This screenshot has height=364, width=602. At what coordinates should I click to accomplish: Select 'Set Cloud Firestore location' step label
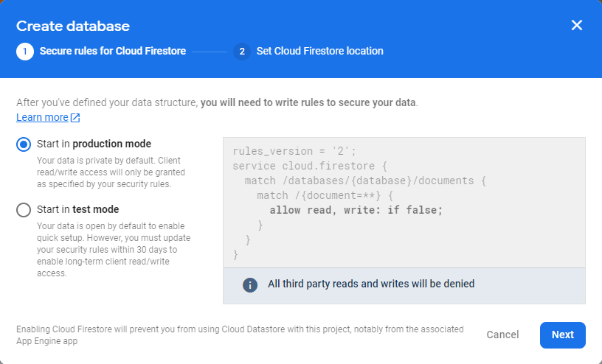pos(320,51)
